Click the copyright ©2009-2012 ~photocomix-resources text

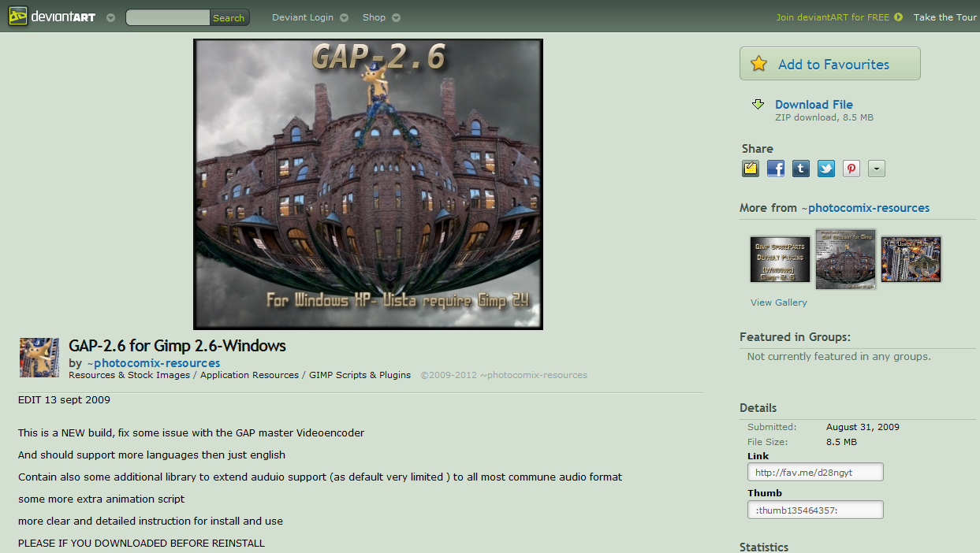(504, 375)
